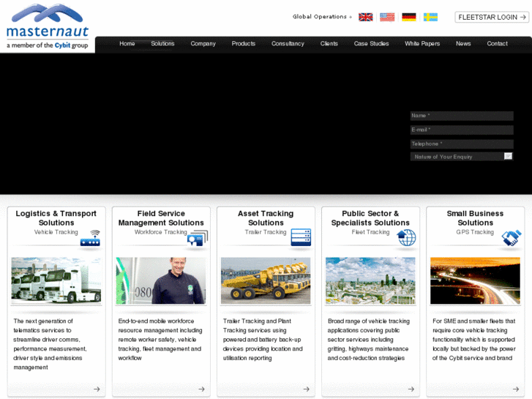Open the Consultancy menu item
Screen dimensions: 532x399
288,43
